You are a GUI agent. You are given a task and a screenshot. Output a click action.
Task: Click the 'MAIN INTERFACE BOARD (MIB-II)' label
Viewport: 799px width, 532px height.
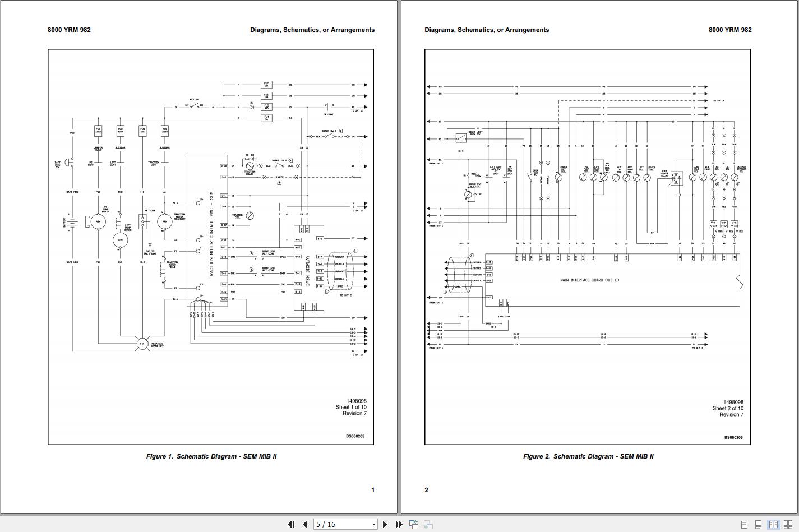(x=589, y=280)
